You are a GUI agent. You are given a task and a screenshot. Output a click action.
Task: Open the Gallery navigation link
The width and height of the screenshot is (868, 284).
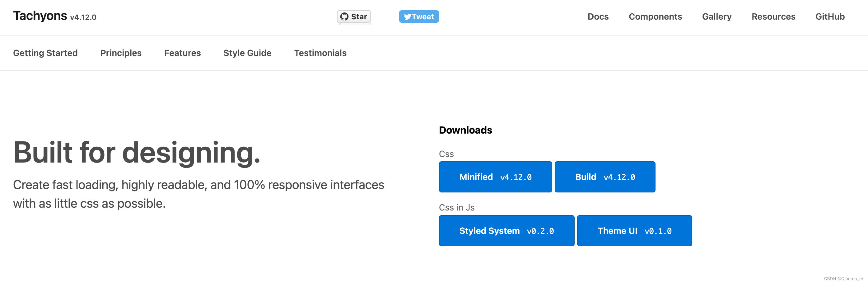(717, 17)
